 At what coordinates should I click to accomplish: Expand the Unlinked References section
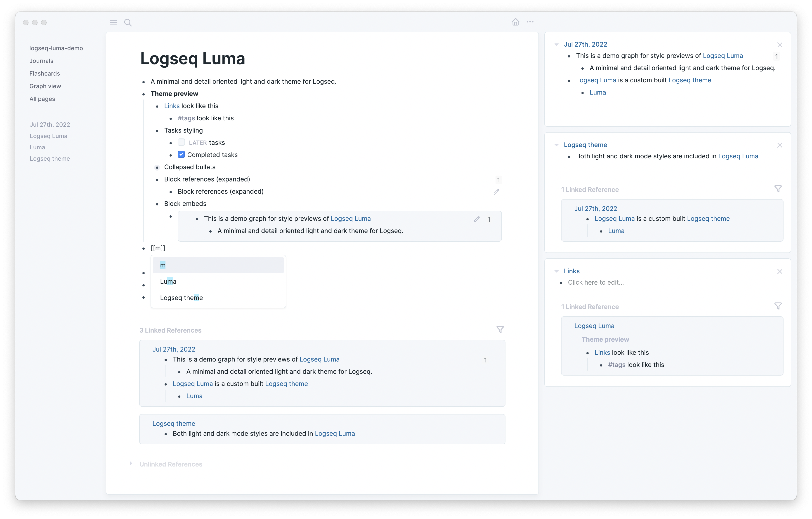pos(131,464)
